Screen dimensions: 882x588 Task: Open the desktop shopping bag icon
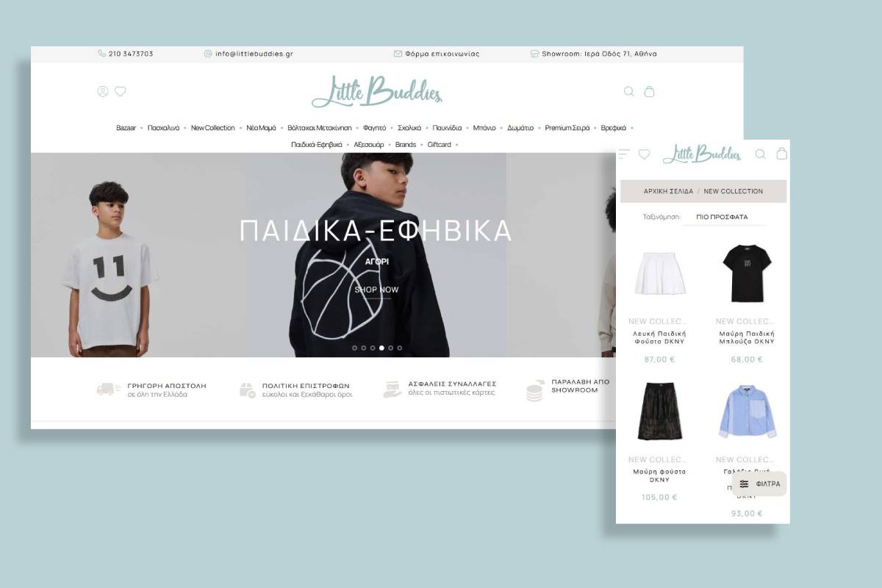click(x=649, y=92)
